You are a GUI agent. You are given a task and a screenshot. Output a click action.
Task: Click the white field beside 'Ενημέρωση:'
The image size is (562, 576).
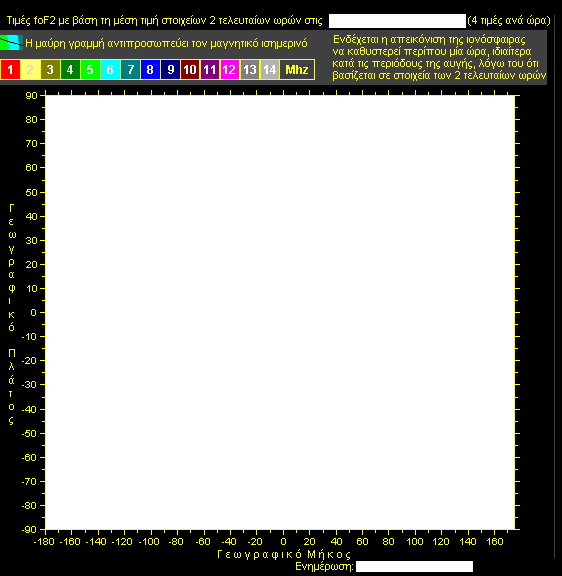[414, 566]
